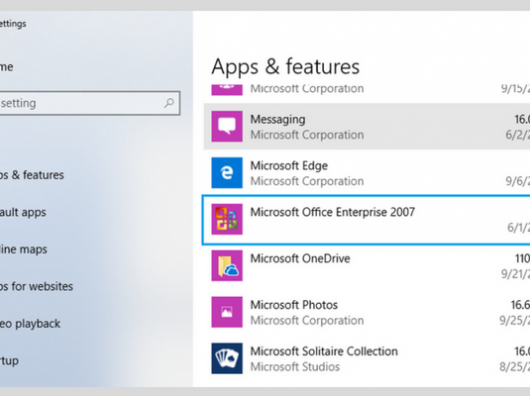Click the Microsoft Office Enterprise 2007 icon
Image resolution: width=530 pixels, height=396 pixels.
pyautogui.click(x=227, y=219)
